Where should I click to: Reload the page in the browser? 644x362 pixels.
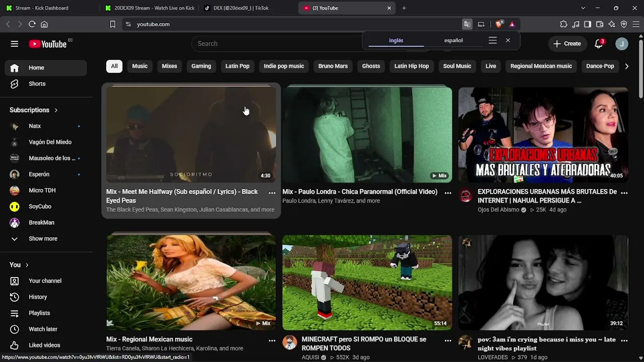point(32,24)
